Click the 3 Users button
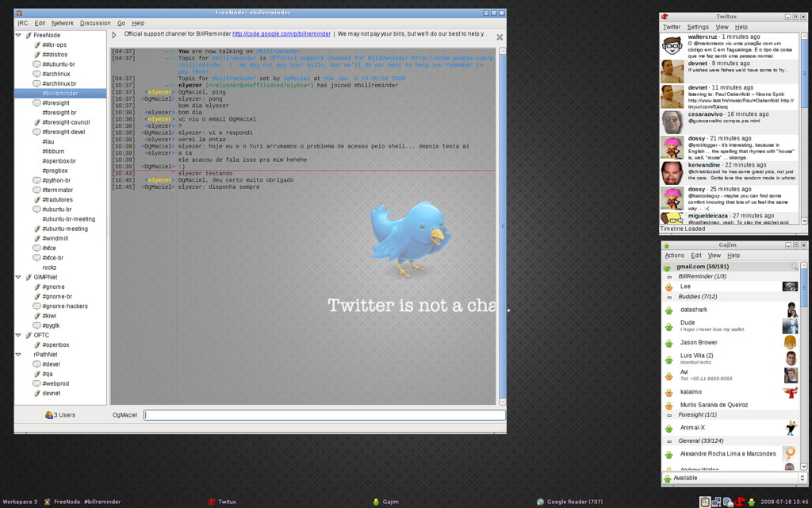The image size is (812, 508). coord(60,415)
